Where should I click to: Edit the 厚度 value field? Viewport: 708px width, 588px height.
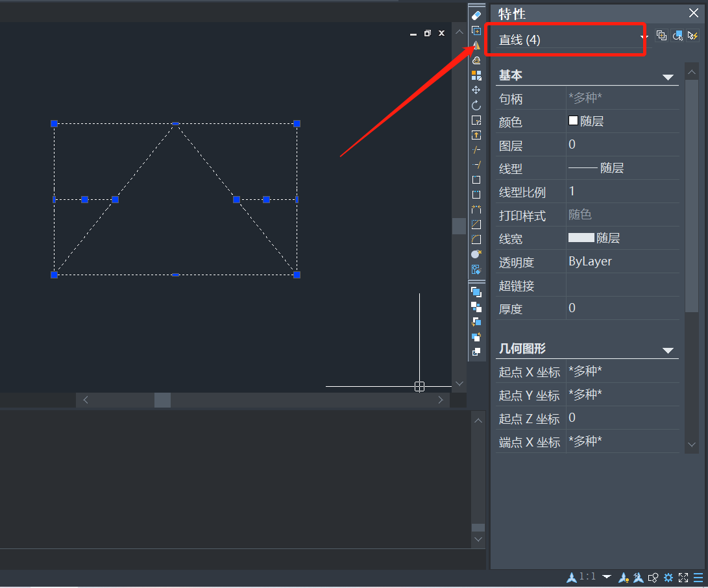[x=622, y=308]
